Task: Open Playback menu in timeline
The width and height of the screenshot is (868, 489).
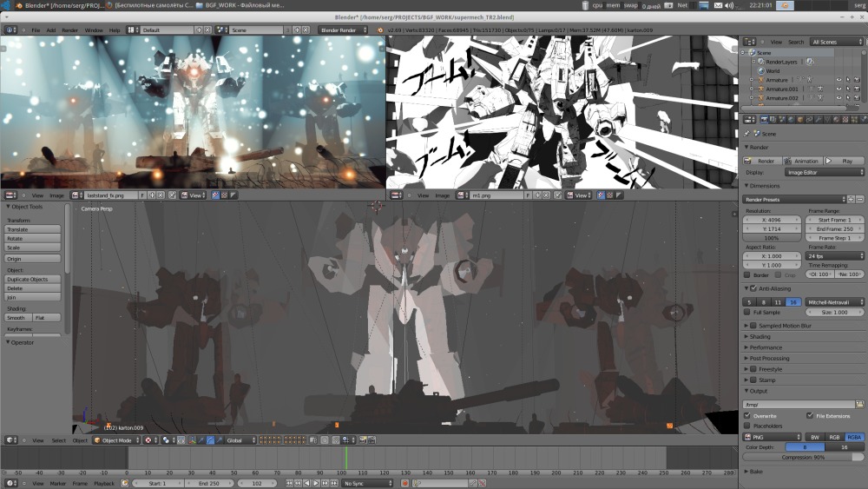Action: click(104, 484)
